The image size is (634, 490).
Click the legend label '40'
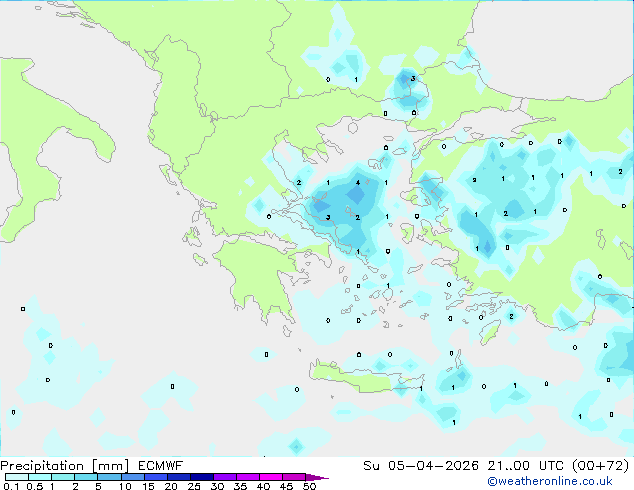coord(263,486)
